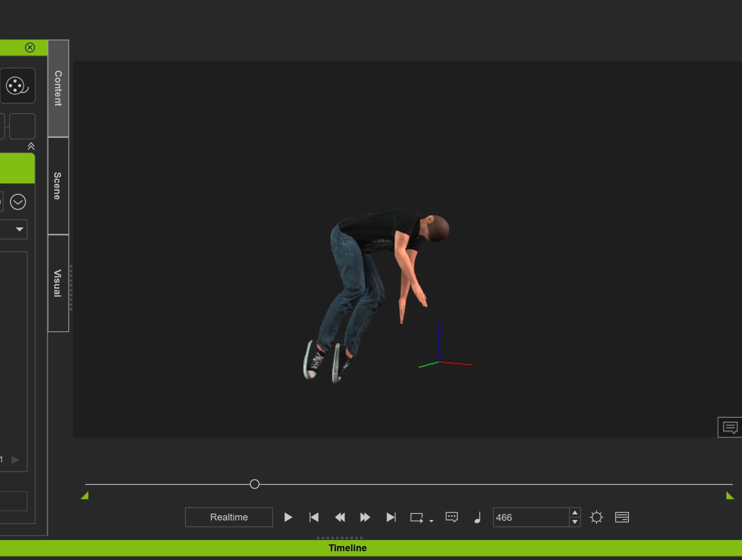This screenshot has width=742, height=560.
Task: Switch to the Content tab
Action: point(58,88)
